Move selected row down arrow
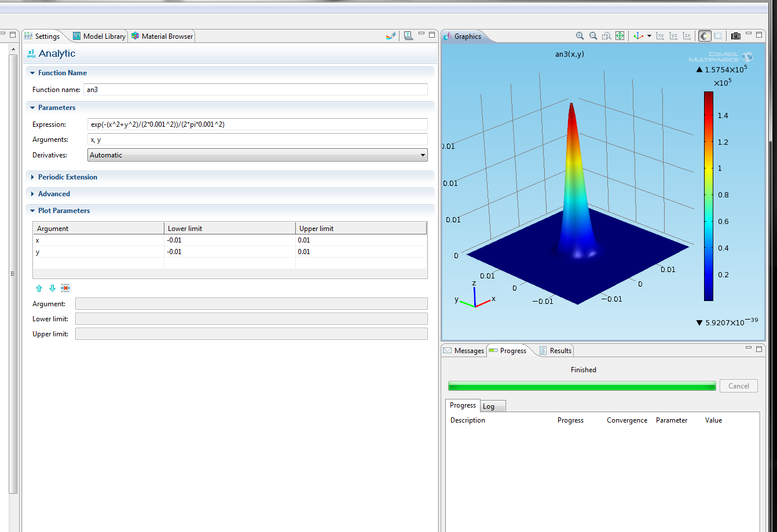The width and height of the screenshot is (777, 532). 52,288
